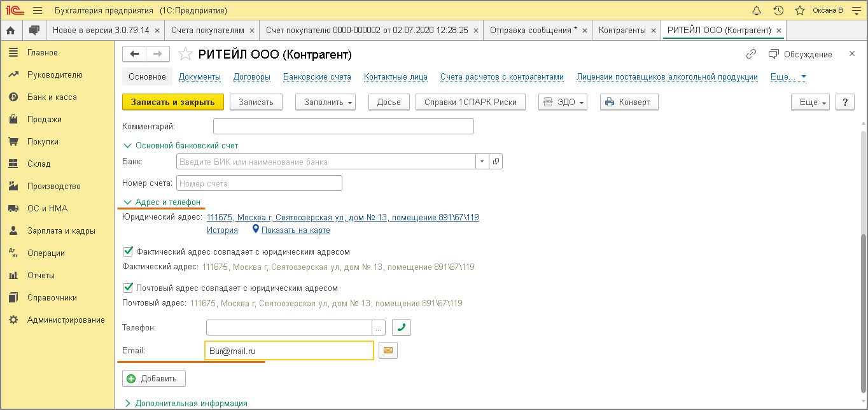Click Справки 1СПАРК Риски button
The image size is (868, 410).
click(x=470, y=102)
